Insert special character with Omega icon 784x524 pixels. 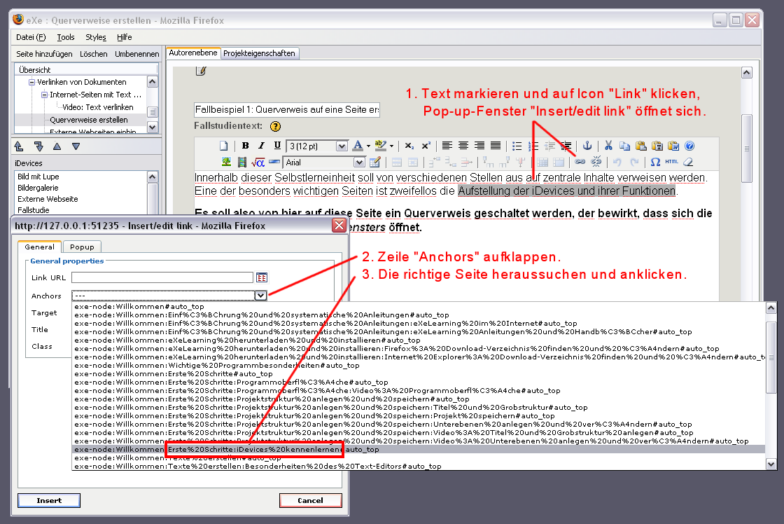pos(656,162)
